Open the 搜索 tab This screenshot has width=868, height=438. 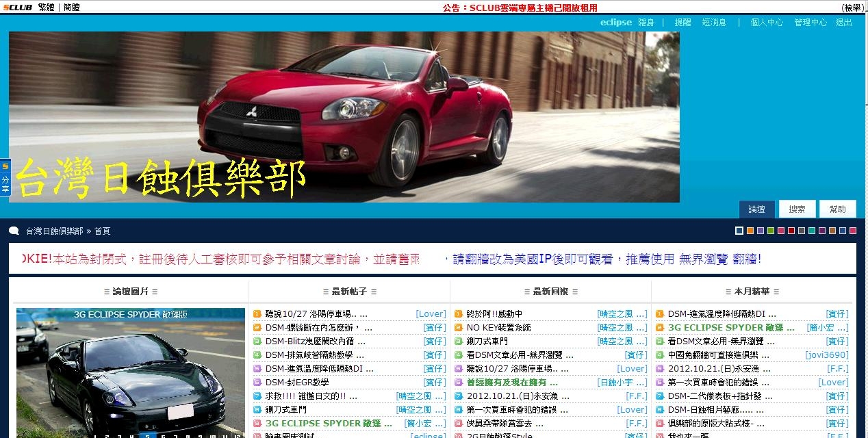pos(797,209)
